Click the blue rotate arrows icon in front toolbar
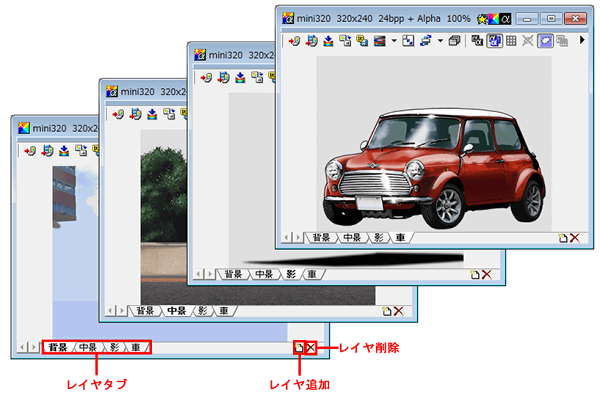 426,41
